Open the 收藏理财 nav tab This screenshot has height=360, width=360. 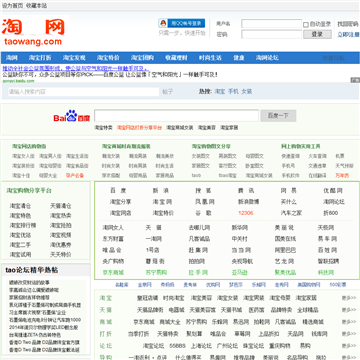pyautogui.click(x=176, y=58)
